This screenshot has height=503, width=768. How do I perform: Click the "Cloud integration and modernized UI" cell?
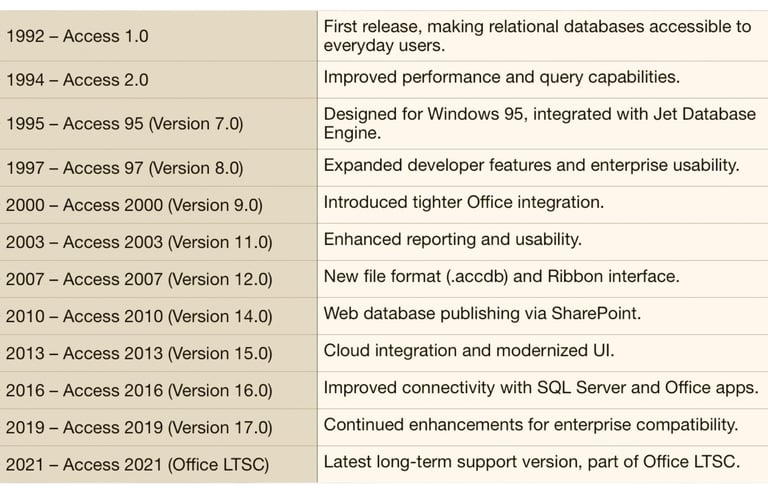[468, 350]
